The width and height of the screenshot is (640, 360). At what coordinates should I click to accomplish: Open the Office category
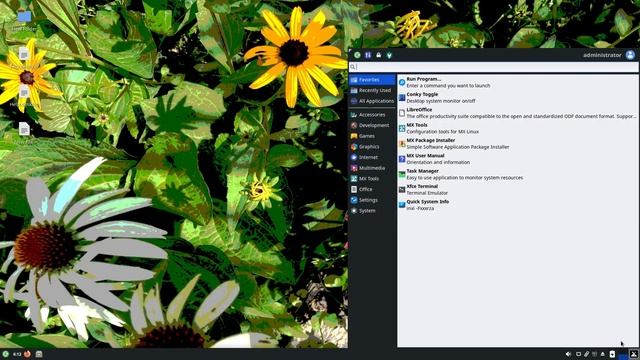(x=372, y=189)
